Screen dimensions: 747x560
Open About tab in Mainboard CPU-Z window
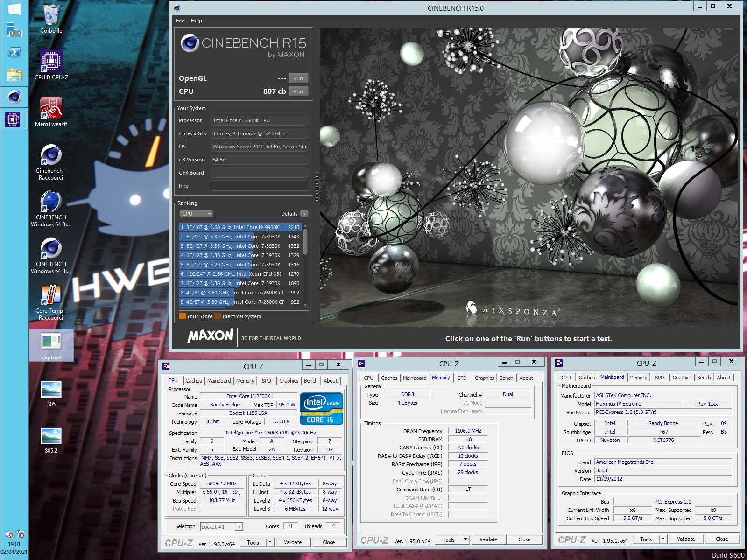pos(724,378)
